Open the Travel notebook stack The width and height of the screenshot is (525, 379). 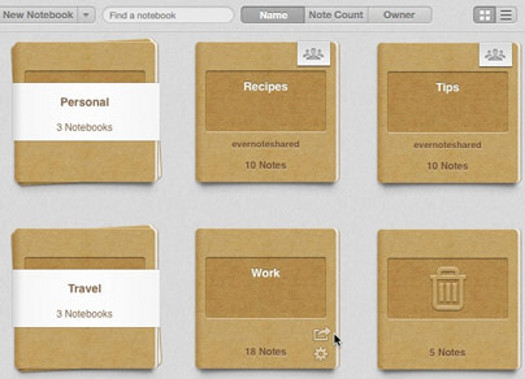tap(86, 299)
